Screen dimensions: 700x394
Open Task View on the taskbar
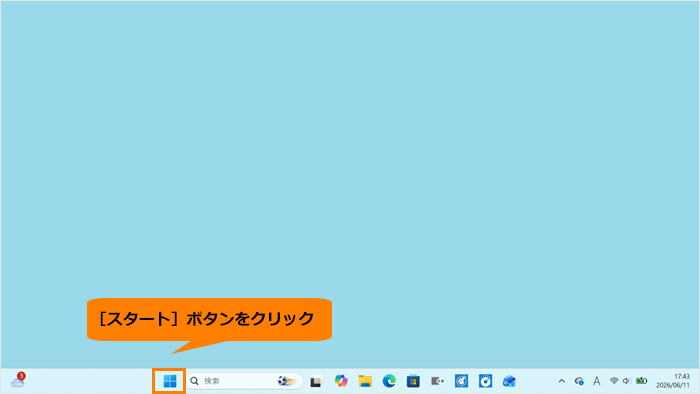(316, 381)
